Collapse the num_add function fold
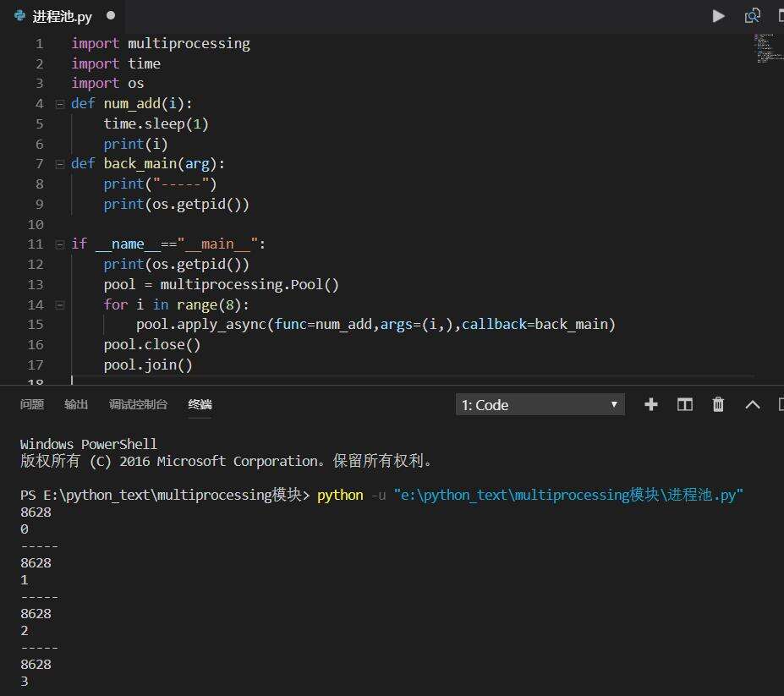This screenshot has height=696, width=784. pyautogui.click(x=59, y=104)
